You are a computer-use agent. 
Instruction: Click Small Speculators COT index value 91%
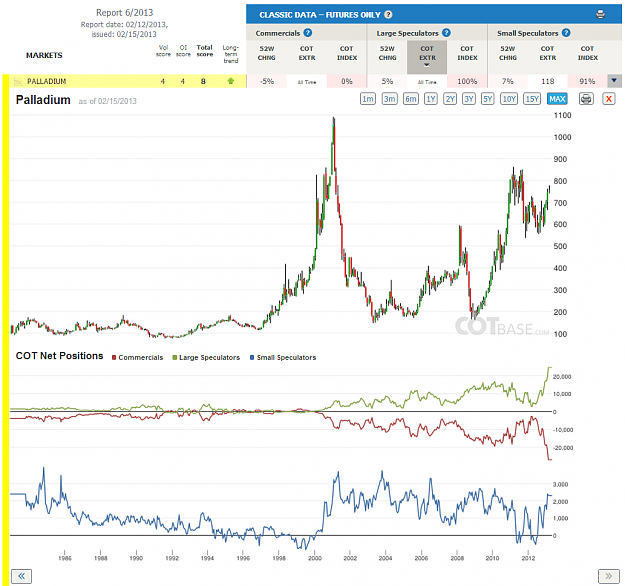click(x=587, y=81)
